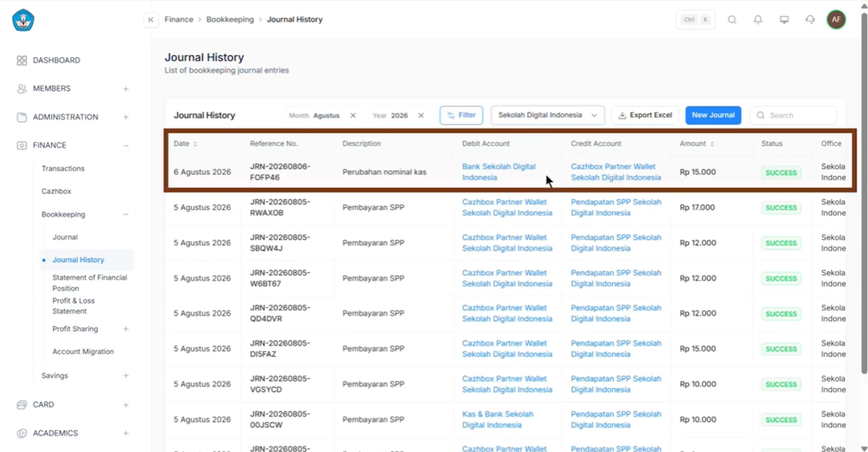This screenshot has height=452, width=868.
Task: Click the Ctrl K shortcut button
Action: 696,19
